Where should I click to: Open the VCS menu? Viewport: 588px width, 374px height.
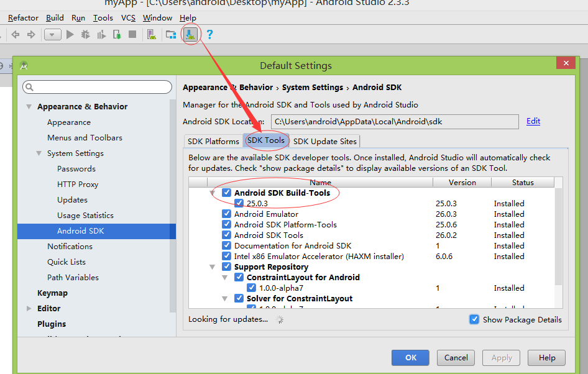(x=128, y=18)
